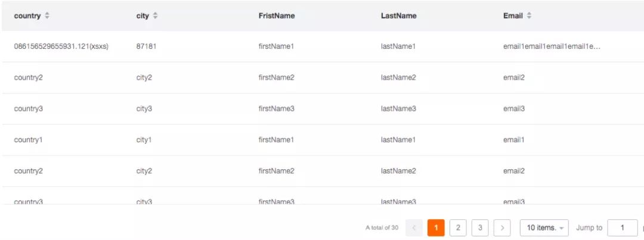The height and width of the screenshot is (240, 644).
Task: Click the FristName column header
Action: (277, 16)
